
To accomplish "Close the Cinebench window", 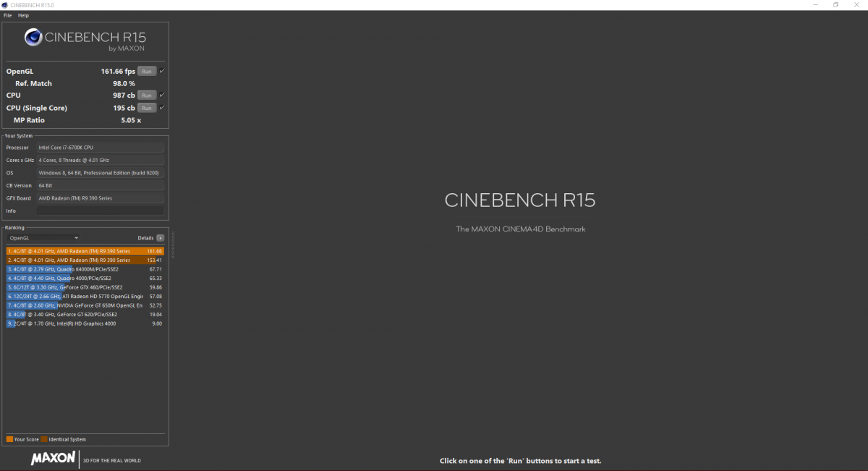I will [x=856, y=5].
